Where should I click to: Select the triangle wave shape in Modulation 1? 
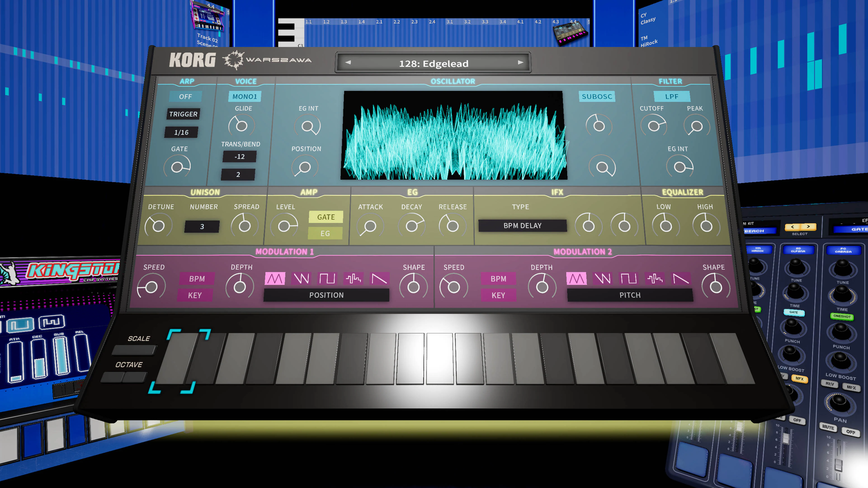pyautogui.click(x=275, y=279)
